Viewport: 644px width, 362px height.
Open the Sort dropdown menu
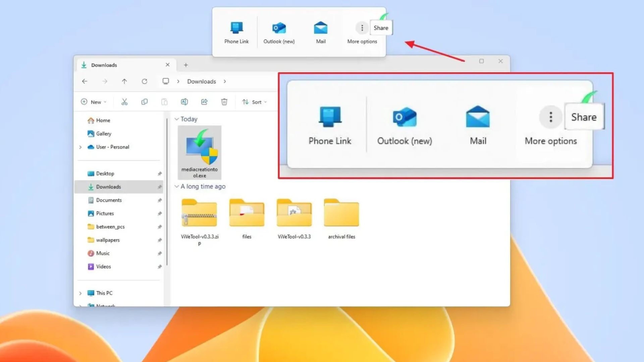coord(255,102)
